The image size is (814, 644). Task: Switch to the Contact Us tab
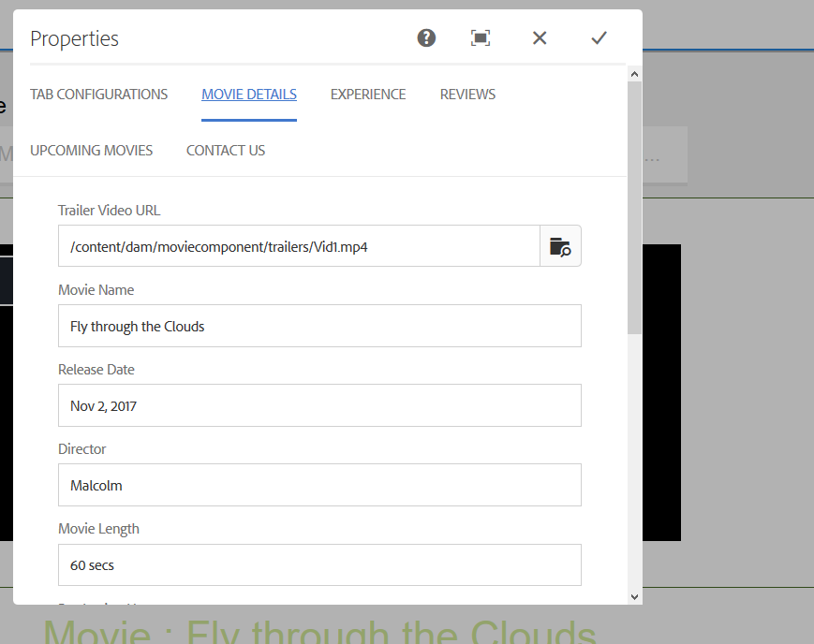coord(226,151)
